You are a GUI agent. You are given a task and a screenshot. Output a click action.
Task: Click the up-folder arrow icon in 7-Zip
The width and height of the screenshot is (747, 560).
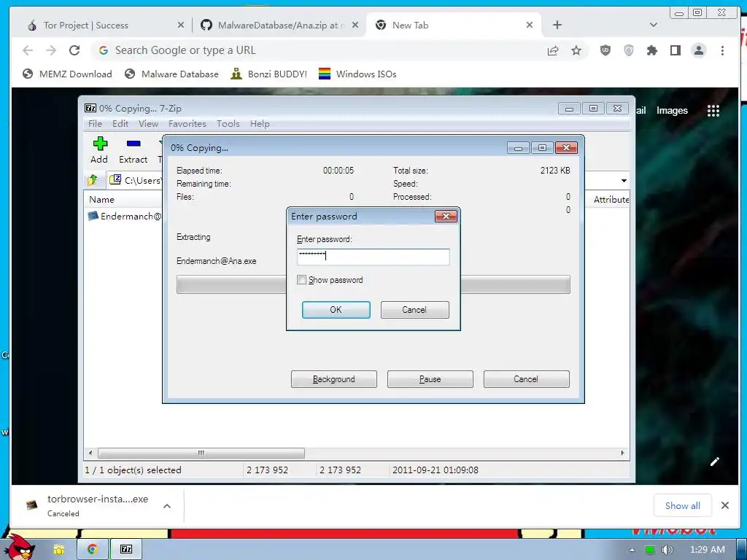tap(93, 180)
